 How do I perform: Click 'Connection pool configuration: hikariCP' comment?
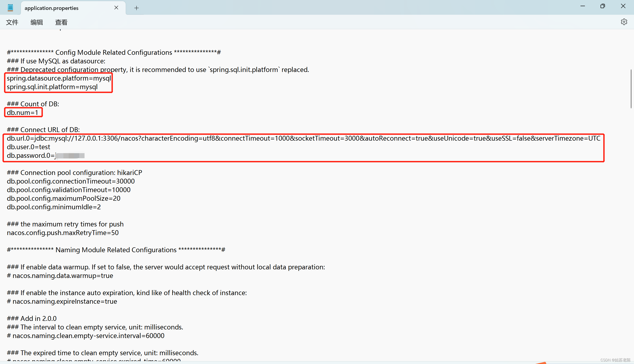click(x=74, y=173)
